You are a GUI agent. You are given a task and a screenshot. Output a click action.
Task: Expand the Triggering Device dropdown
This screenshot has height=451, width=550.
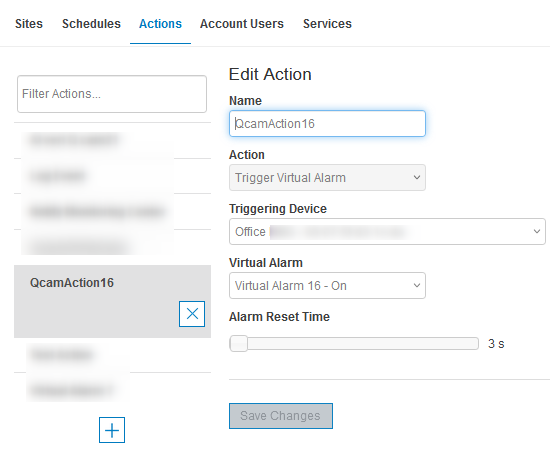(387, 231)
